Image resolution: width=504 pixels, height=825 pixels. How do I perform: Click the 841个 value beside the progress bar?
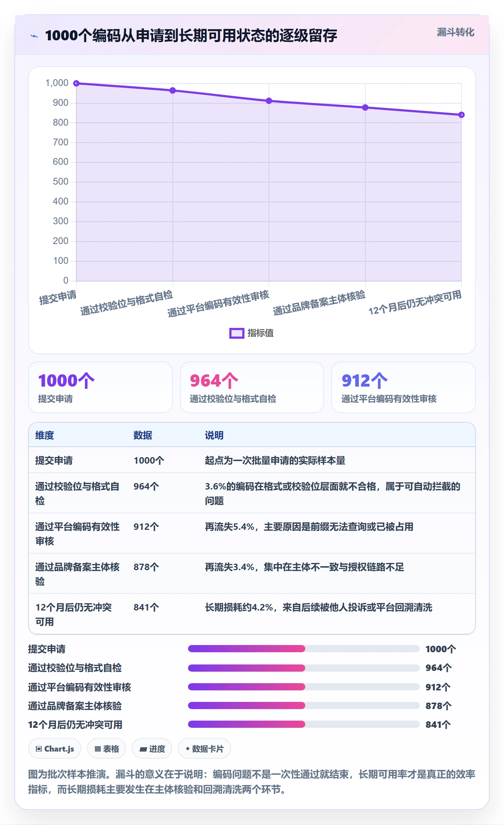438,725
